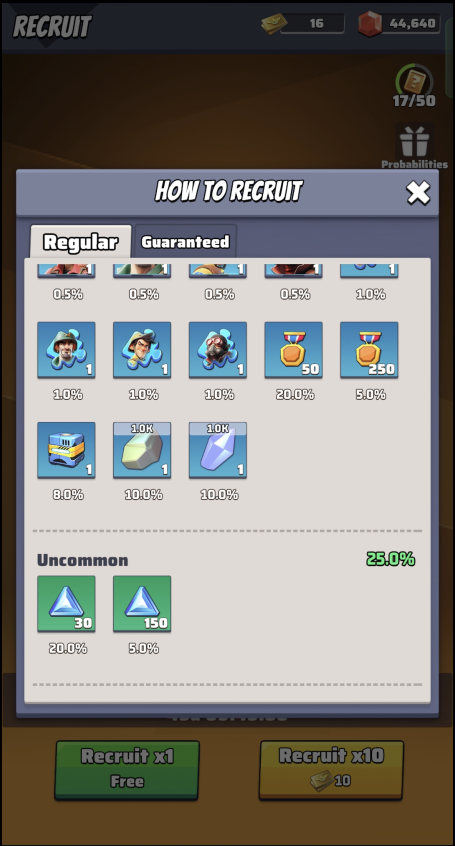Tap the 250 medals reward icon
The width and height of the screenshot is (455, 846).
(369, 350)
